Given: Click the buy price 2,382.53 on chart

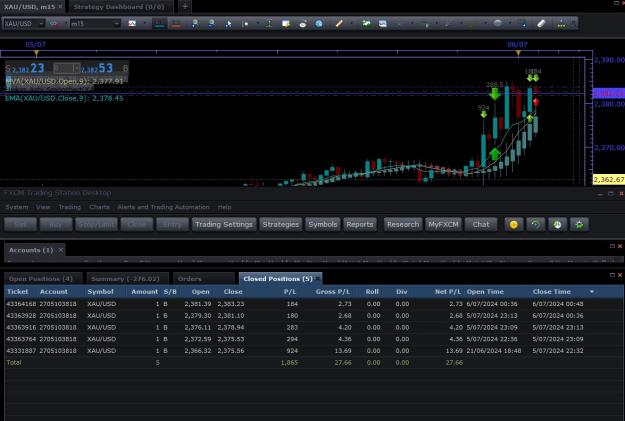Looking at the screenshot, I should (96, 68).
